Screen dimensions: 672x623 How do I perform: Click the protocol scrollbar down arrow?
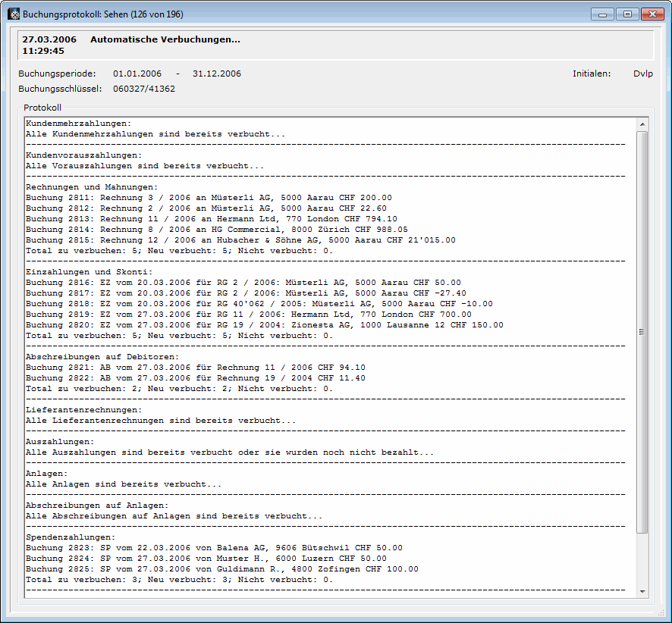pyautogui.click(x=642, y=591)
